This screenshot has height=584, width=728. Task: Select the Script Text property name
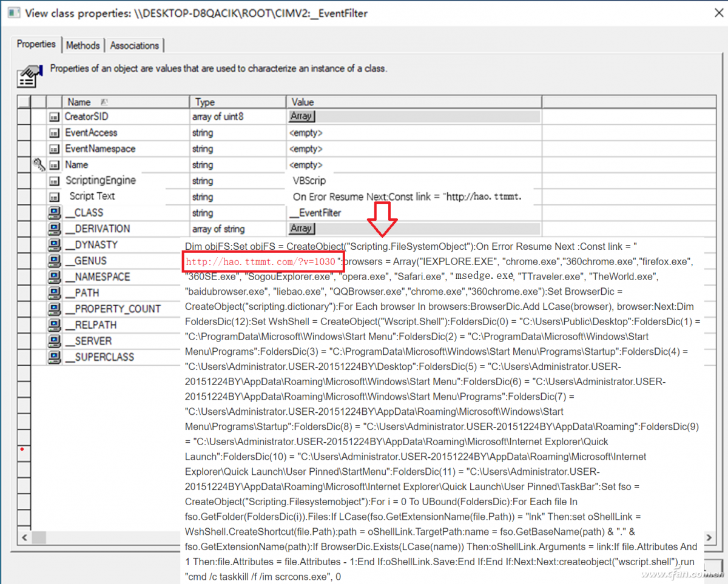92,196
